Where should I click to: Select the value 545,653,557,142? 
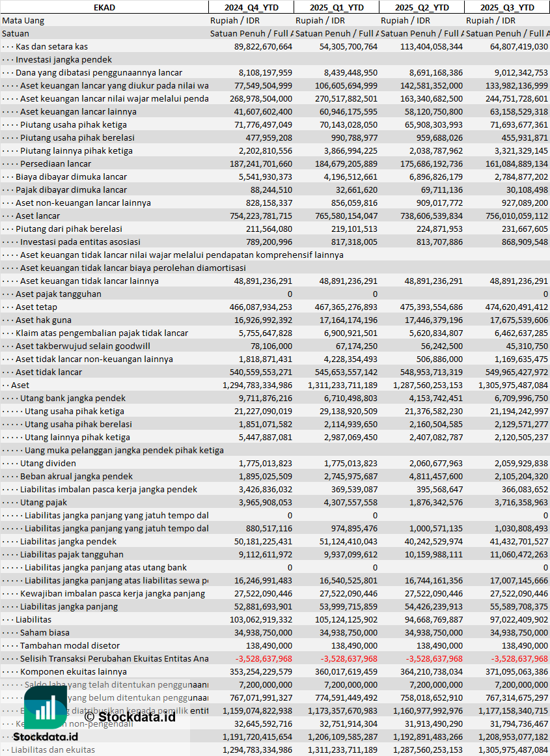point(346,372)
